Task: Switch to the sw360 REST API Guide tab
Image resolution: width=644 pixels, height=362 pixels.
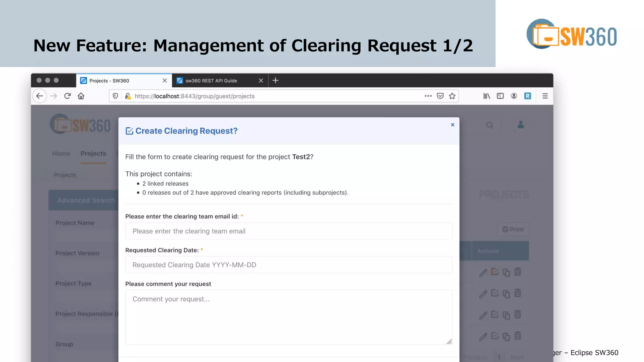Action: tap(220, 81)
